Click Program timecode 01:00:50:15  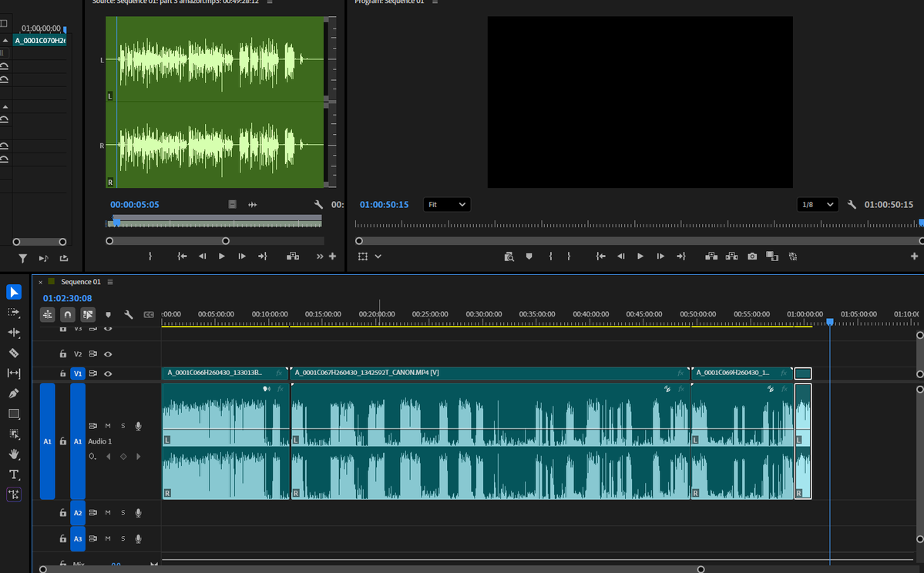[x=384, y=204]
